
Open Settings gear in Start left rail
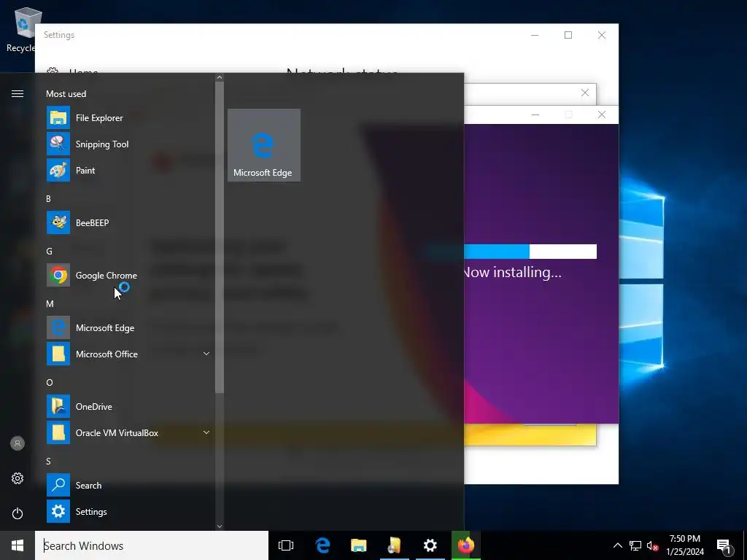[x=18, y=478]
